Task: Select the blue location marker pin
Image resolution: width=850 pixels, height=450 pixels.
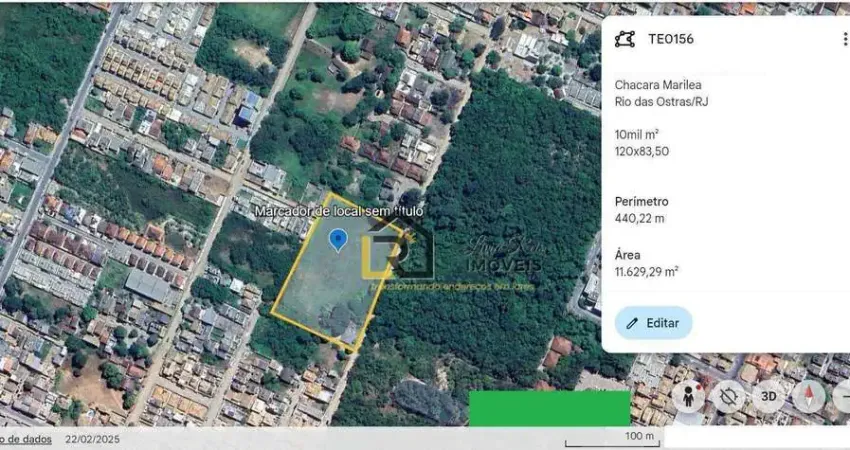Action: (x=338, y=240)
